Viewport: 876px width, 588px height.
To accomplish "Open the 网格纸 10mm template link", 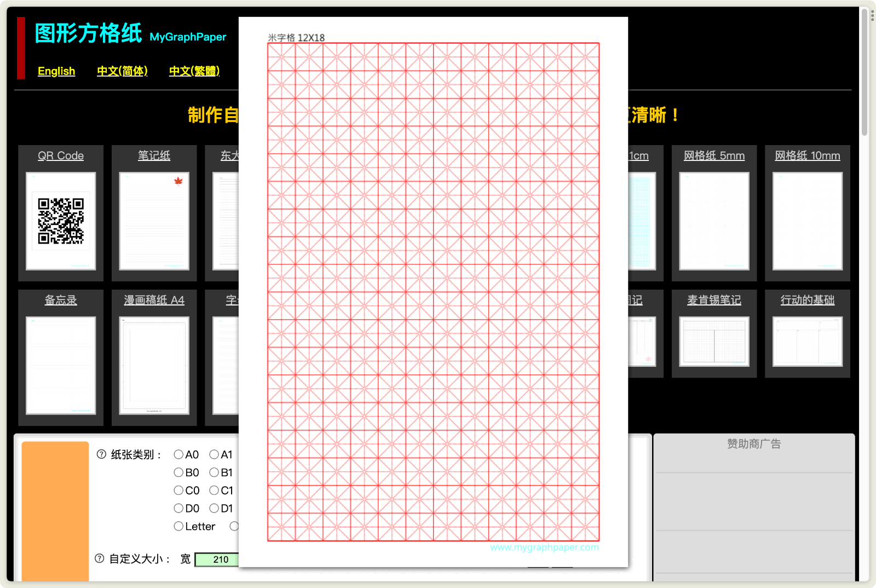I will [x=807, y=155].
